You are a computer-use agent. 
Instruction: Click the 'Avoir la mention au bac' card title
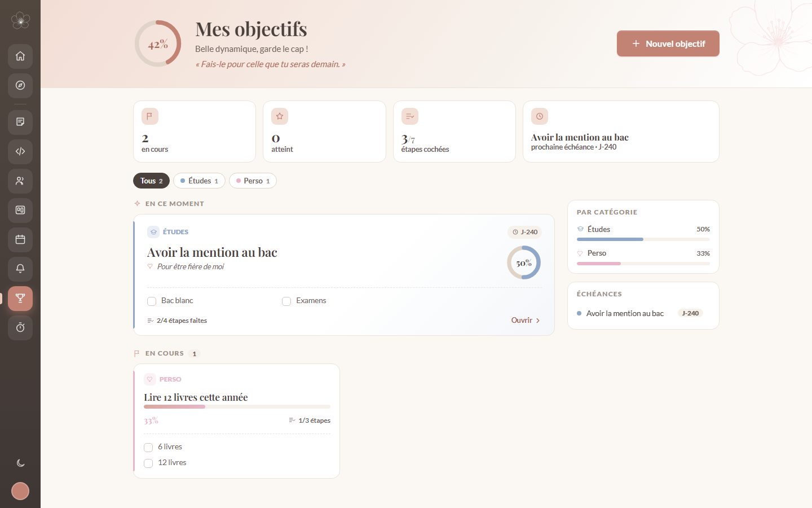212,252
